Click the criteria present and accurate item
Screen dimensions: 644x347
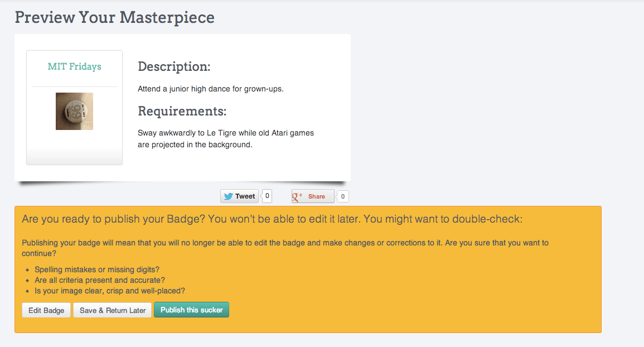click(100, 280)
